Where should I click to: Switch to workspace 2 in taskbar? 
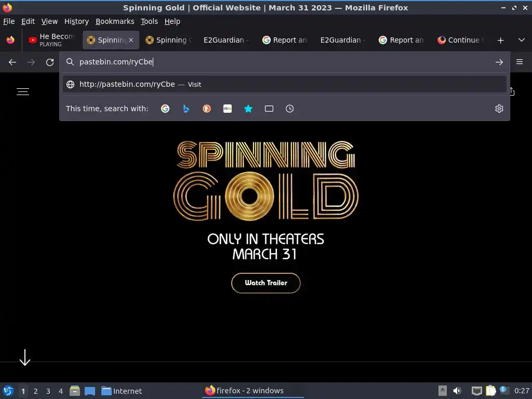click(36, 391)
